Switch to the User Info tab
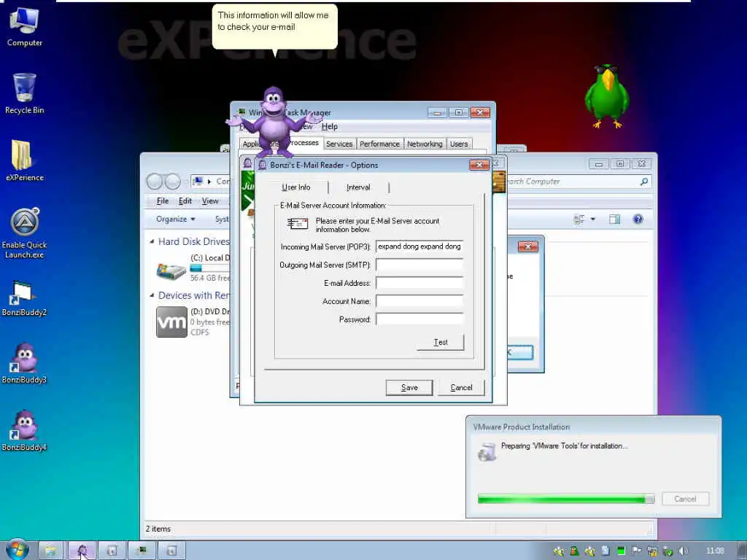This screenshot has height=560, width=747. 296,187
